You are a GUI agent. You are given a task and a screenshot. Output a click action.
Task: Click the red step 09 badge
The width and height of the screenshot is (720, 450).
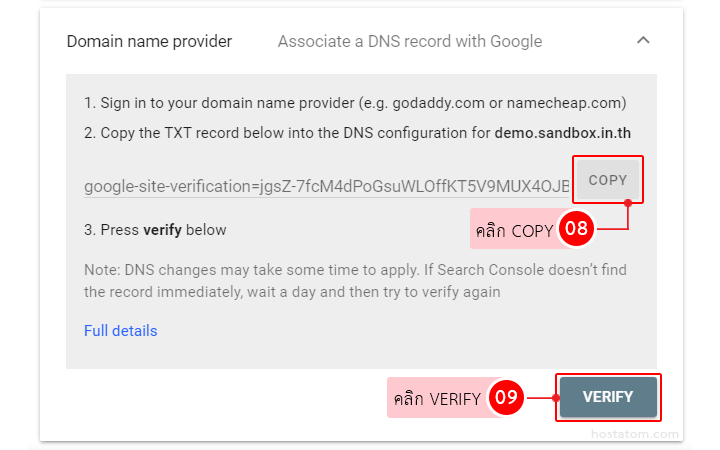click(506, 397)
